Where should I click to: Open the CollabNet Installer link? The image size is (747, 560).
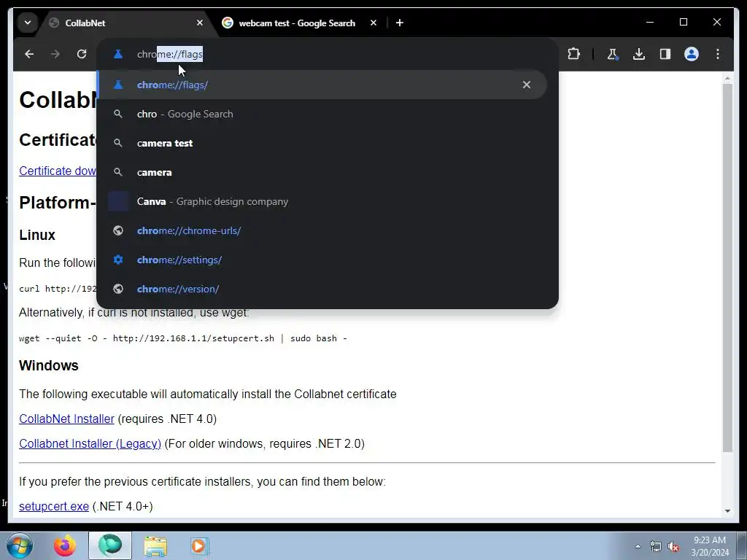pyautogui.click(x=66, y=419)
